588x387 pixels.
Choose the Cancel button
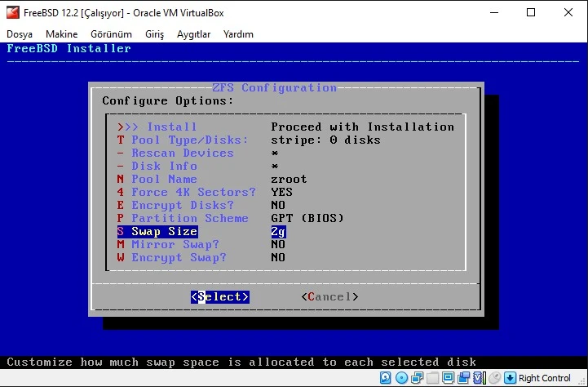(x=329, y=296)
